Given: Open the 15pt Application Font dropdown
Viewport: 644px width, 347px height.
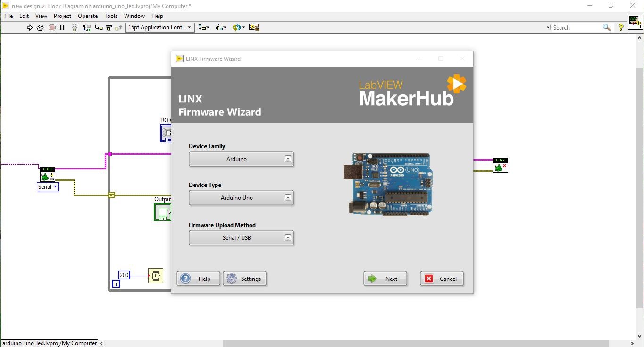Looking at the screenshot, I should coord(160,27).
